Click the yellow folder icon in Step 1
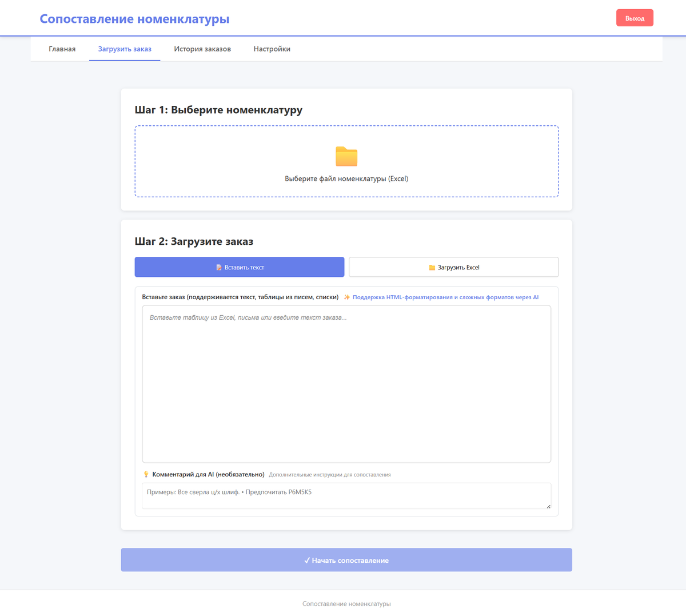This screenshot has width=686, height=616. tap(346, 156)
